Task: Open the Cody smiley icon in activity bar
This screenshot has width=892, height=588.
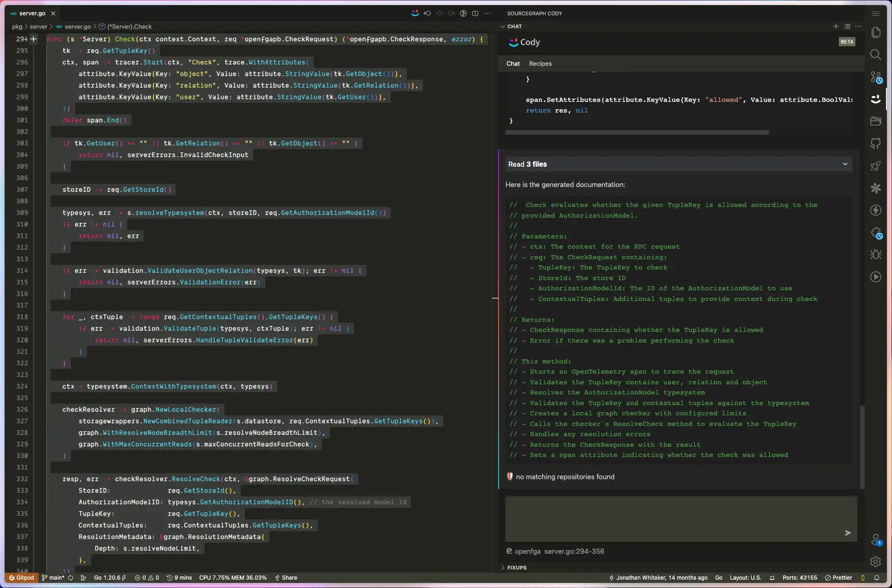Action: [875, 99]
